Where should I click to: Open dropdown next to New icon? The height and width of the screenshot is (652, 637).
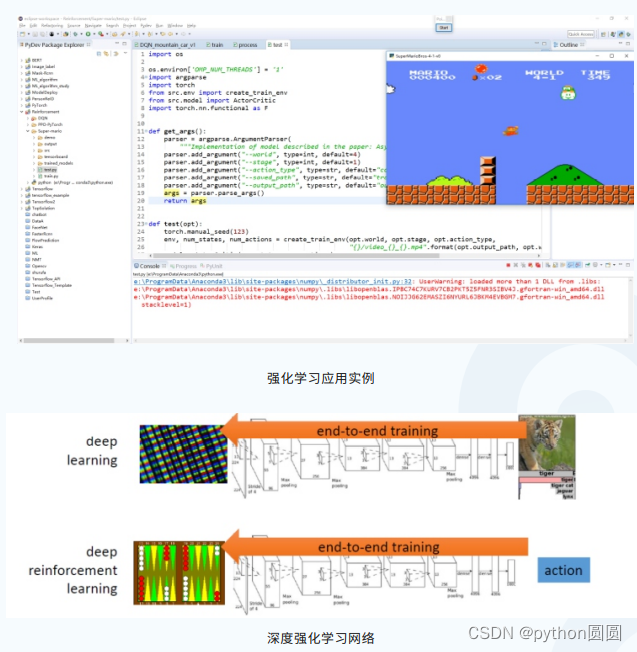(x=29, y=34)
